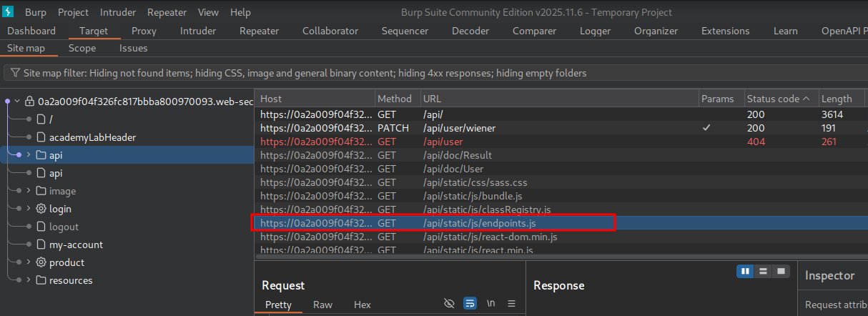Image resolution: width=868 pixels, height=316 pixels.
Task: Collapse the host root node chevron
Action: (x=18, y=102)
